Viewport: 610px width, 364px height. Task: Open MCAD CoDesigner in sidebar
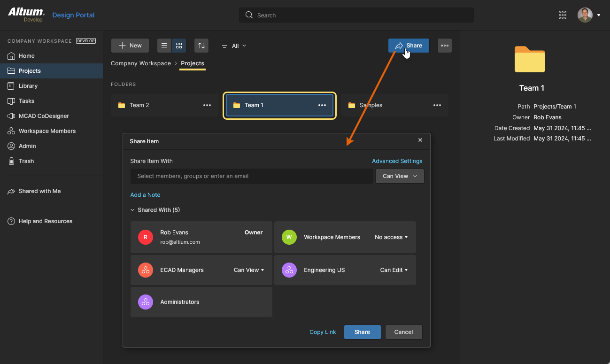tap(44, 116)
